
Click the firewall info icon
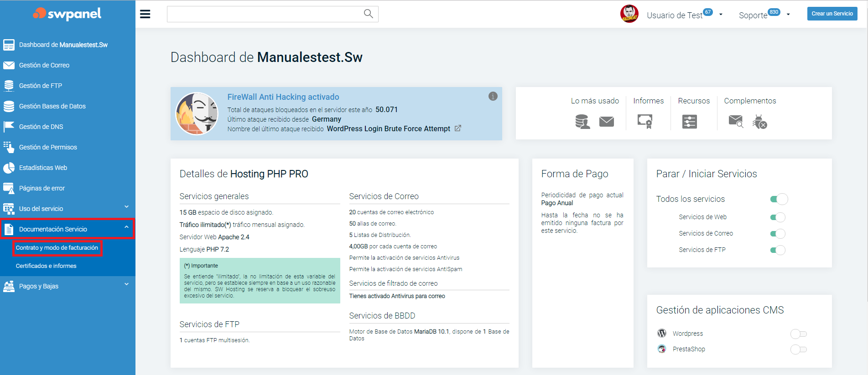point(493,96)
